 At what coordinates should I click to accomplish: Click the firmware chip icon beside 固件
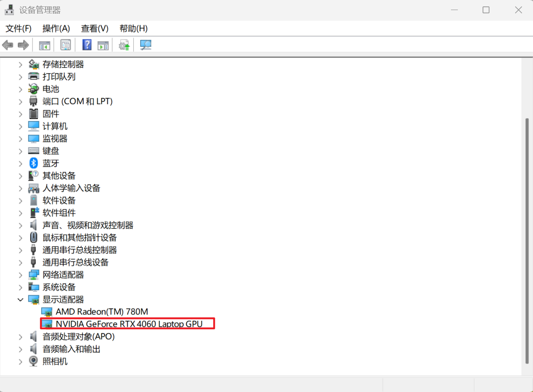[x=33, y=114]
